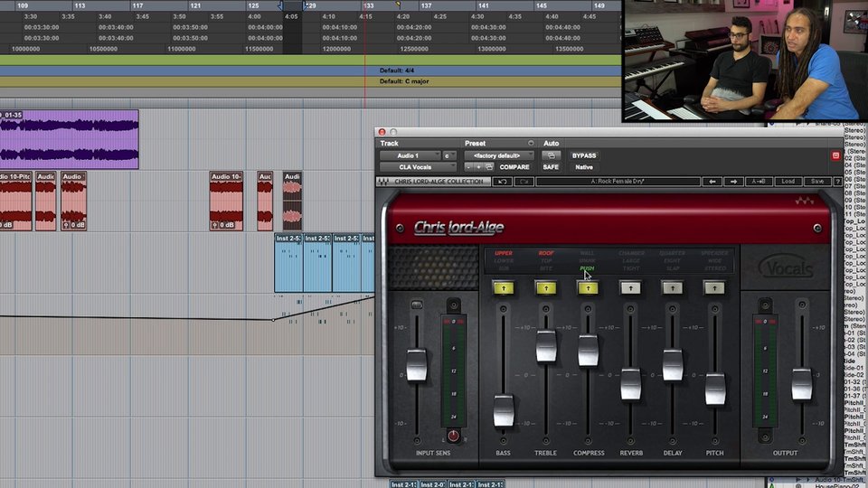Click the Pitch fader handle

click(714, 389)
